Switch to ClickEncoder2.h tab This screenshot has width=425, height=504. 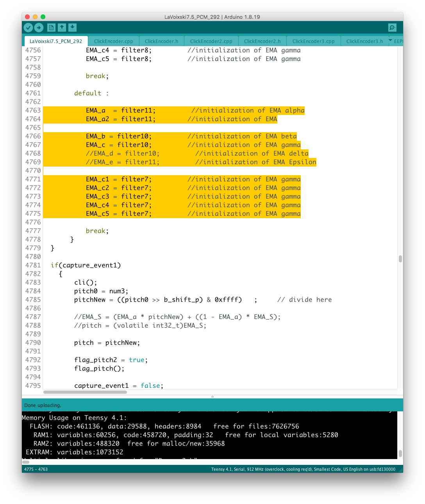(262, 41)
